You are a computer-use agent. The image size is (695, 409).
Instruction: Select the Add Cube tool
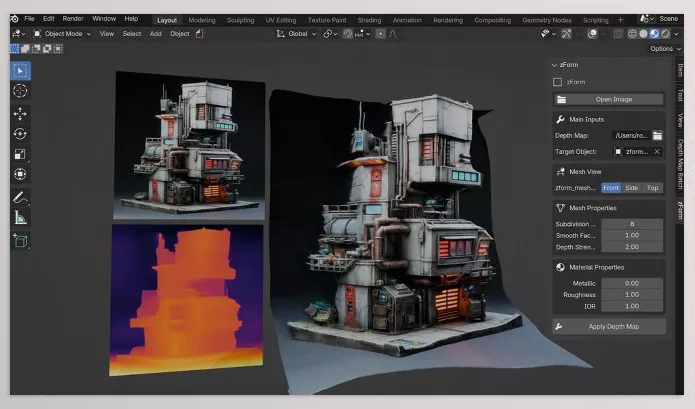point(20,240)
